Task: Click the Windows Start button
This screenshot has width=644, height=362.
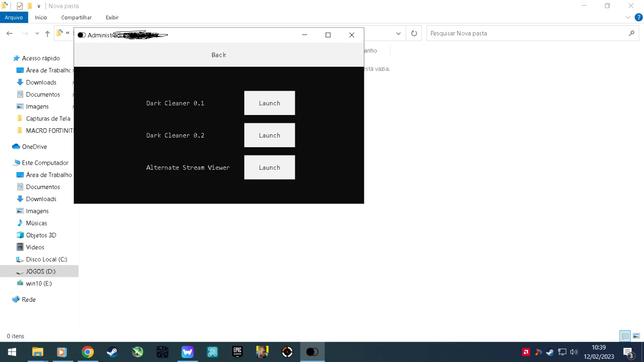Action: 12,352
